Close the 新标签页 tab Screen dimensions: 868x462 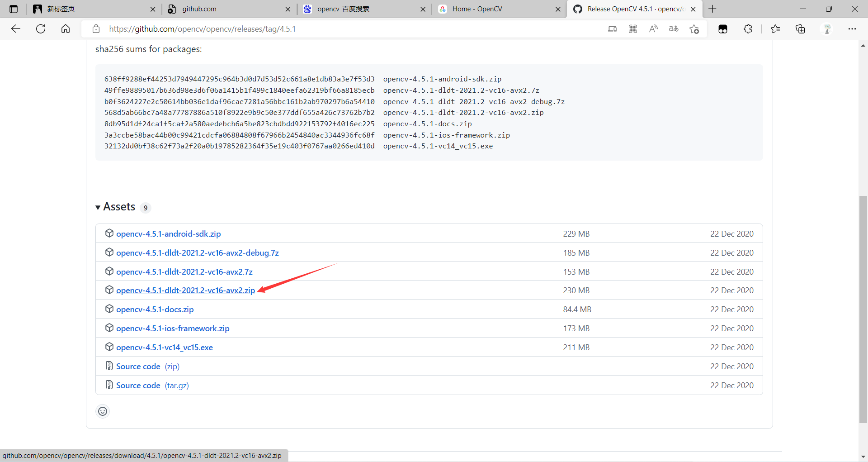pos(153,9)
